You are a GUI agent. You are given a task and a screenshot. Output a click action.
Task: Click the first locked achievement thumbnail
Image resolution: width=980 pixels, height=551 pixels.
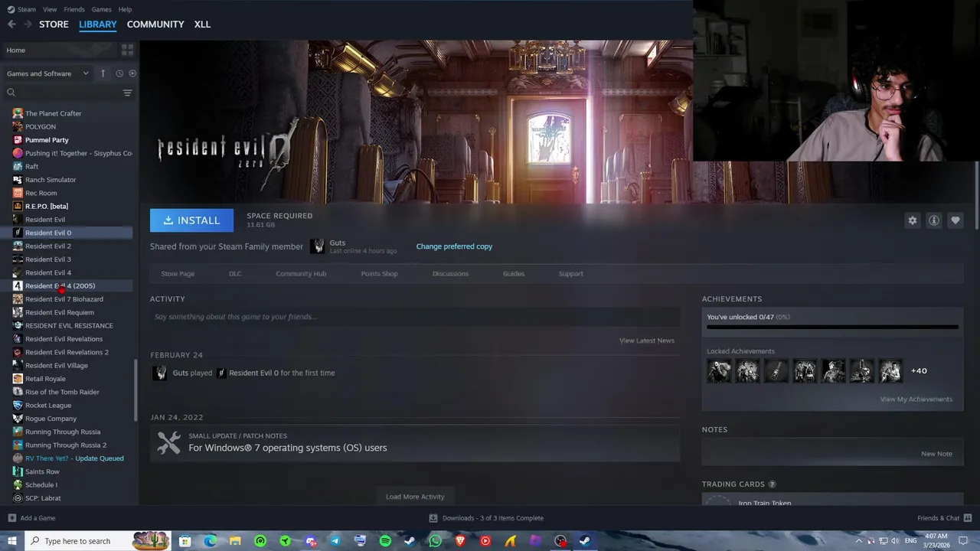719,371
